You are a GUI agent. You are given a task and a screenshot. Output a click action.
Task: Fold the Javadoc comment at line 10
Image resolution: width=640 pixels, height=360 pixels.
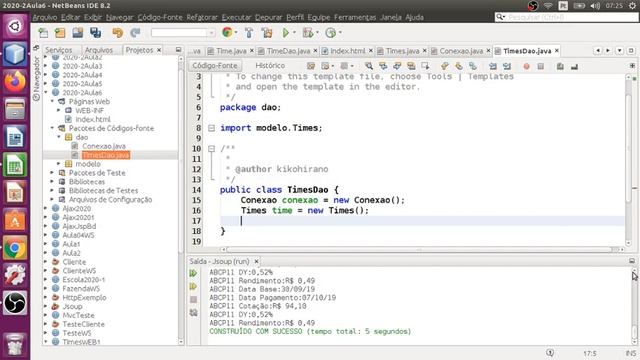tap(211, 149)
